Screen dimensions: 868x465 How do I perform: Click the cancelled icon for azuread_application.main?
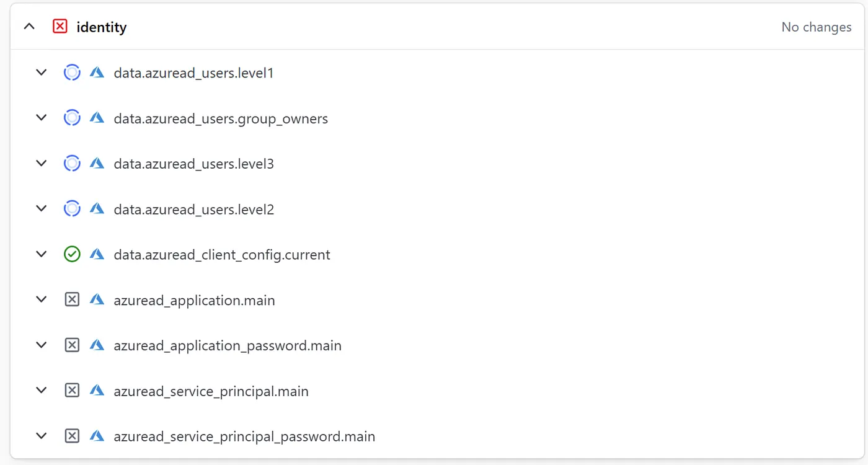(x=72, y=300)
